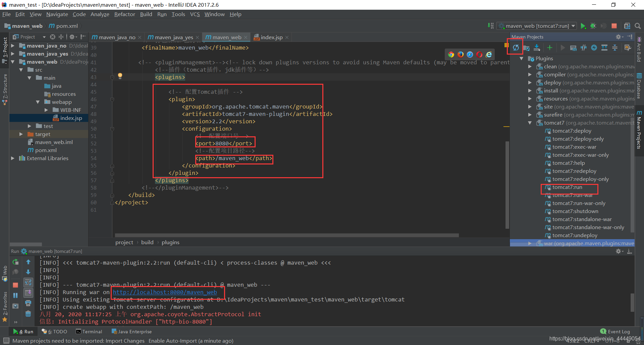Viewport: 644px width, 345px height.
Task: Open in Opera browser icon in editor
Action: [479, 55]
